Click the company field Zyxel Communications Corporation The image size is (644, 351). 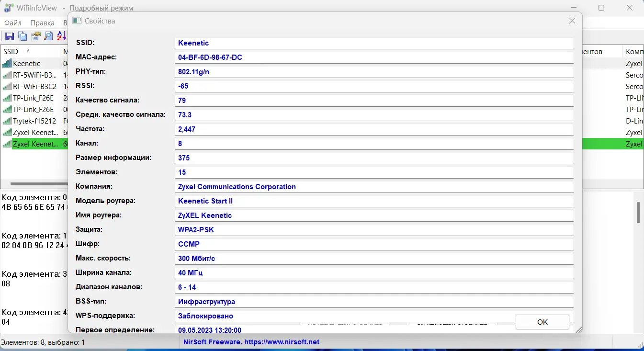pyautogui.click(x=374, y=187)
